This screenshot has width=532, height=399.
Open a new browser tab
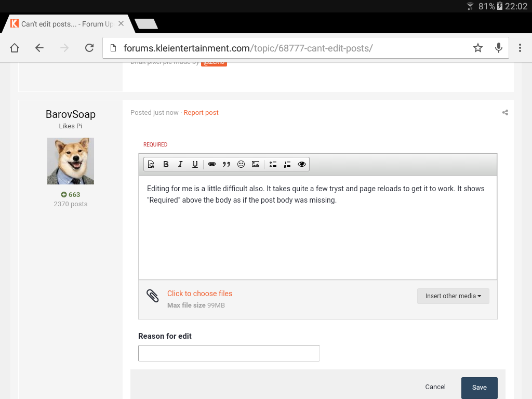(146, 24)
